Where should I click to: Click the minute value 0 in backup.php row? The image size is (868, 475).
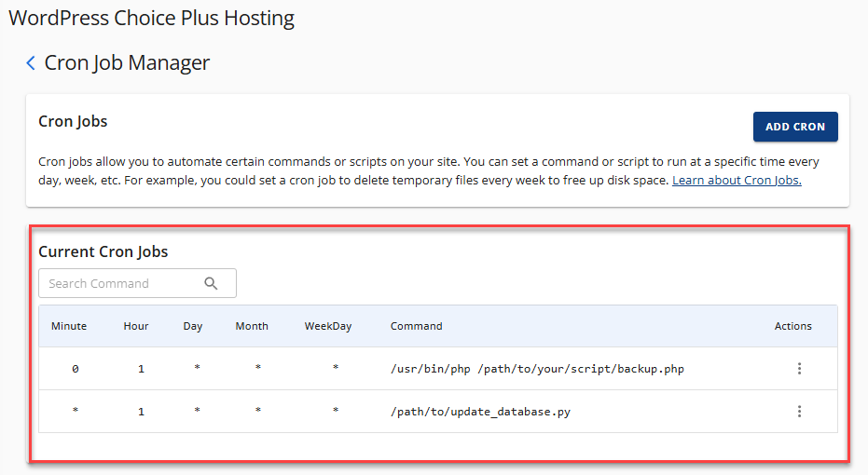76,369
